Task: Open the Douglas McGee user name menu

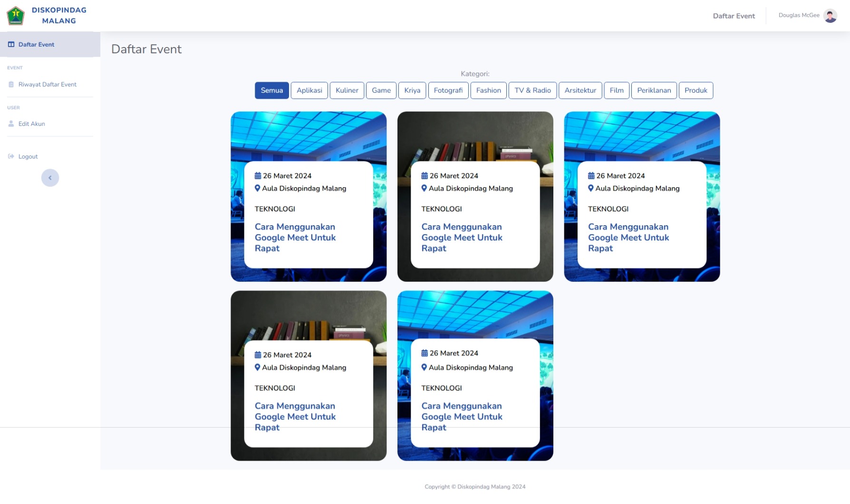Action: click(x=799, y=15)
